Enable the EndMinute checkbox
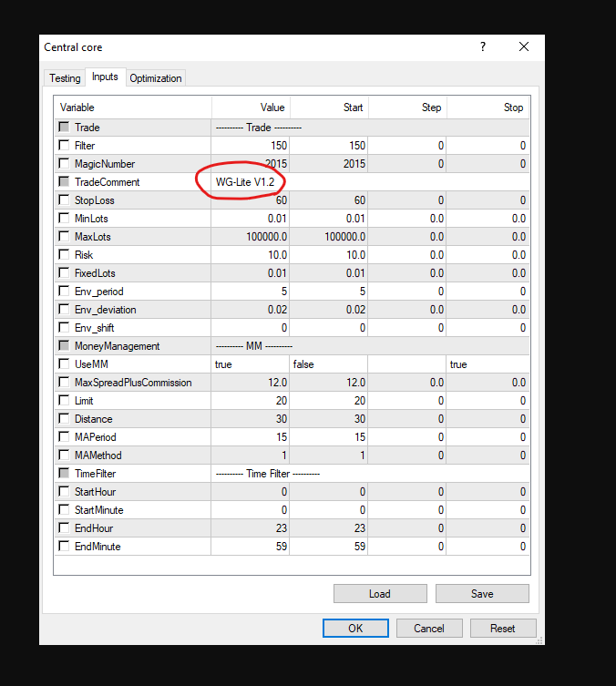 click(64, 546)
